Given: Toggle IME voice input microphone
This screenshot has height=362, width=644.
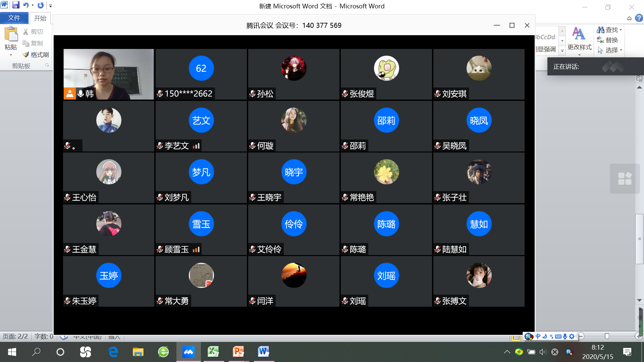Looking at the screenshot, I should 565,336.
